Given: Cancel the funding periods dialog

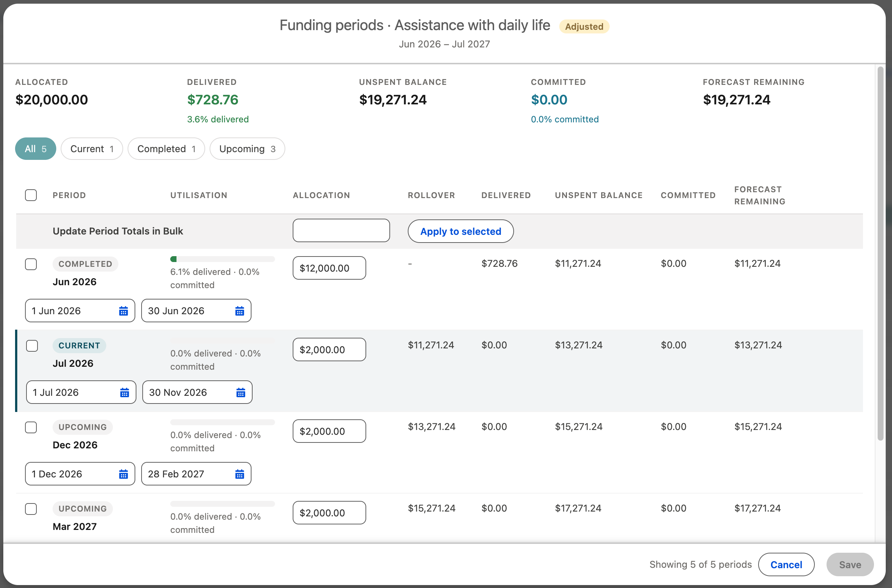Looking at the screenshot, I should 786,565.
